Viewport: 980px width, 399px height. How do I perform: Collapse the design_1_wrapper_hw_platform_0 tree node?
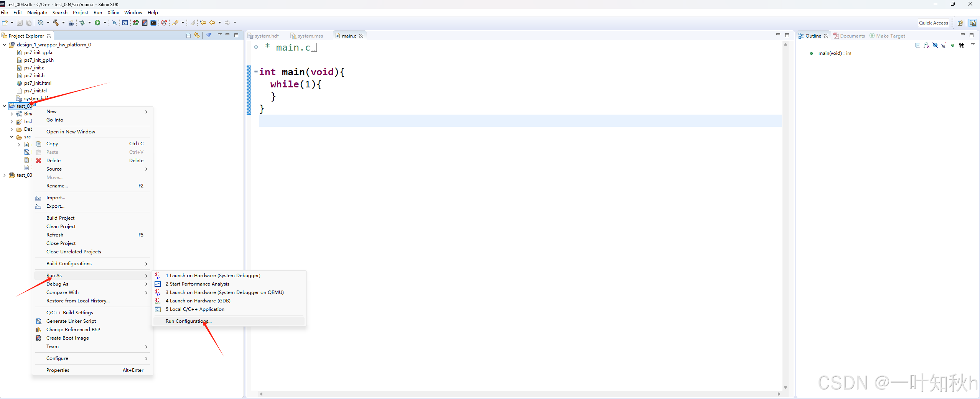click(x=4, y=44)
